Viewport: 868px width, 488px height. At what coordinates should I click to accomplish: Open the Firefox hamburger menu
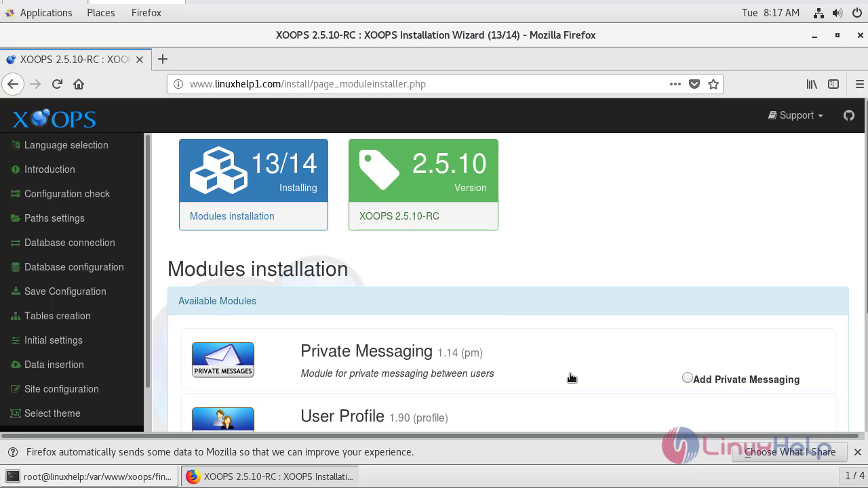[x=859, y=84]
